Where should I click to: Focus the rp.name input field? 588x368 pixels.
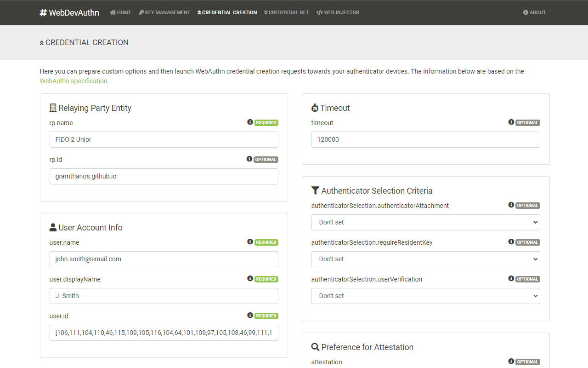click(x=164, y=139)
